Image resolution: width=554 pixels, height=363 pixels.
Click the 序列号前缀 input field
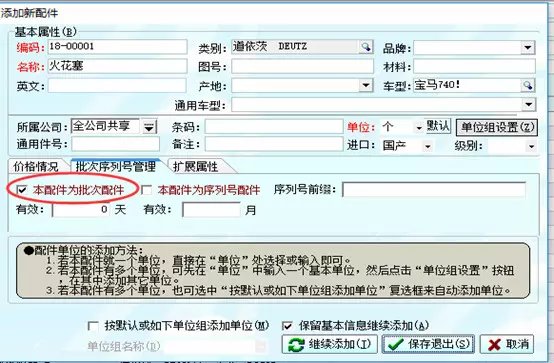pos(434,190)
